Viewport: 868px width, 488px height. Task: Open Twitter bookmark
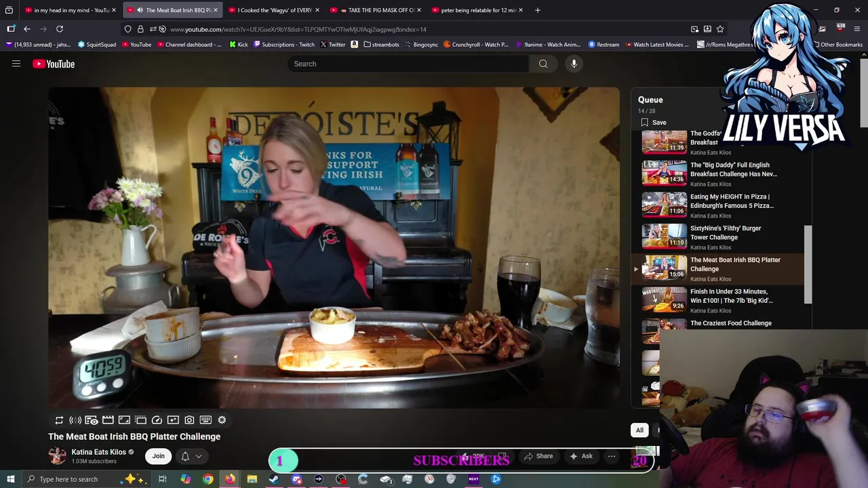tap(332, 45)
